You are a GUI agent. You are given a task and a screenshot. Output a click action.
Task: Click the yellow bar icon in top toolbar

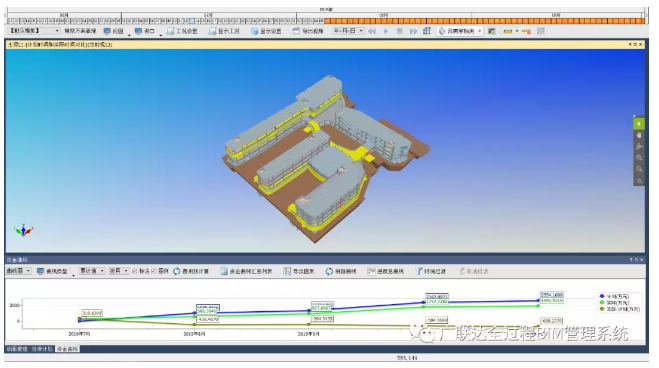point(508,32)
